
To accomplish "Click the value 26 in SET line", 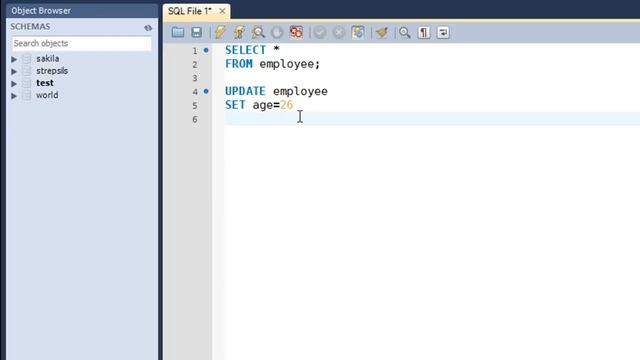I will click(x=287, y=105).
